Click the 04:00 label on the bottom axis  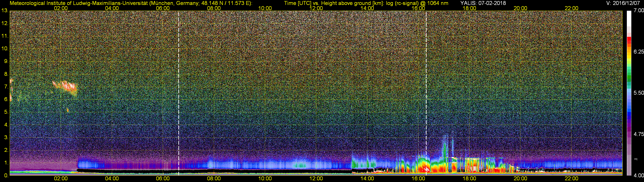pos(112,179)
